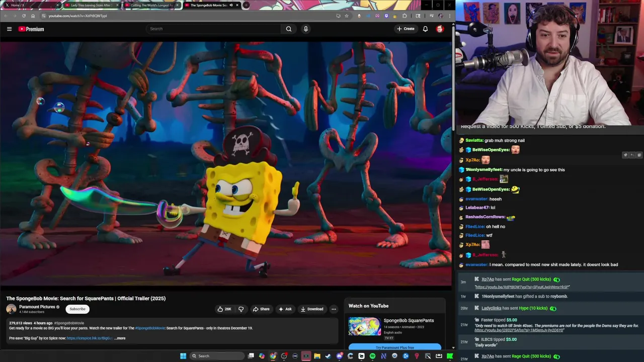This screenshot has height=362, width=644.
Task: Open Chrome's three-dot menu
Action: click(x=449, y=16)
